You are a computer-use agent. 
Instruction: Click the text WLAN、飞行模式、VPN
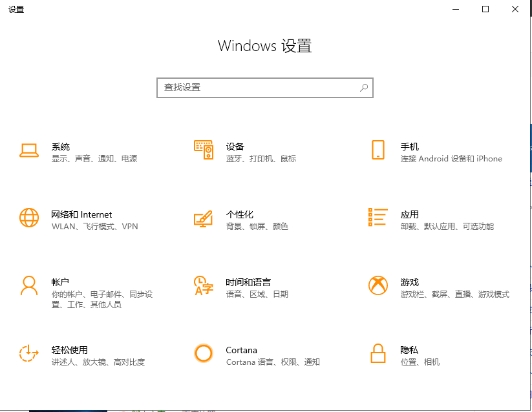pos(94,226)
